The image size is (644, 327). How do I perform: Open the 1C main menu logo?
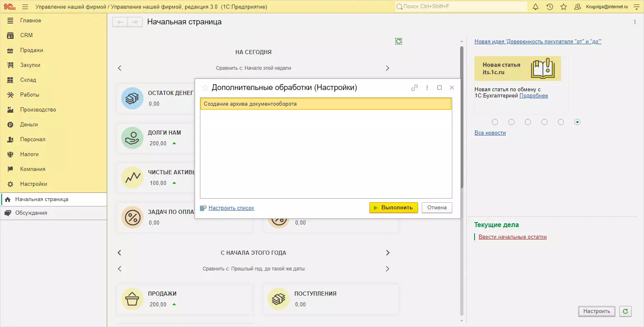click(9, 7)
